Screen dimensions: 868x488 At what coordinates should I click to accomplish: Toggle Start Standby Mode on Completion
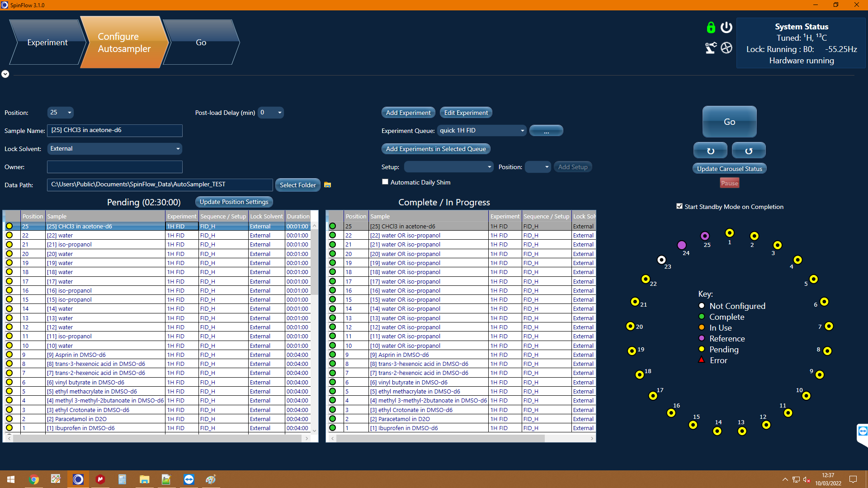tap(679, 206)
